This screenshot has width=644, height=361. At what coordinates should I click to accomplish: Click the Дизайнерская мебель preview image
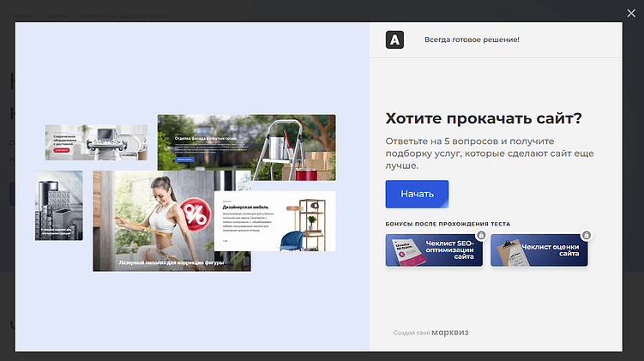[274, 221]
